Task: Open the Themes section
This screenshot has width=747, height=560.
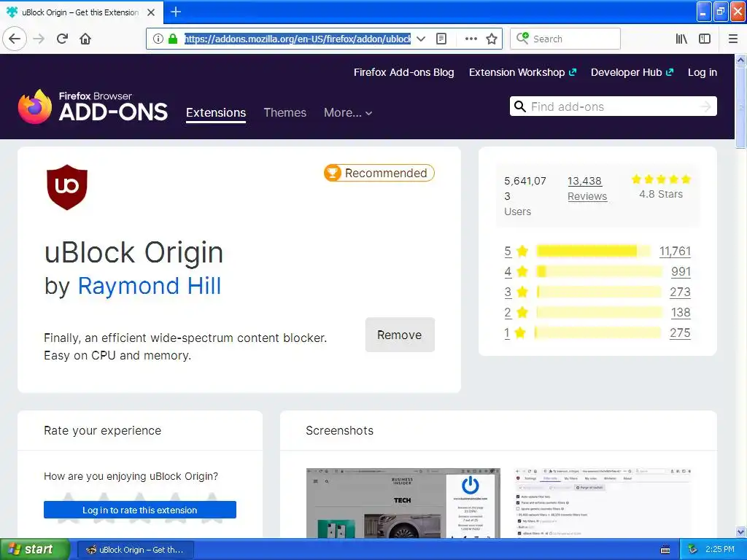Action: (285, 113)
